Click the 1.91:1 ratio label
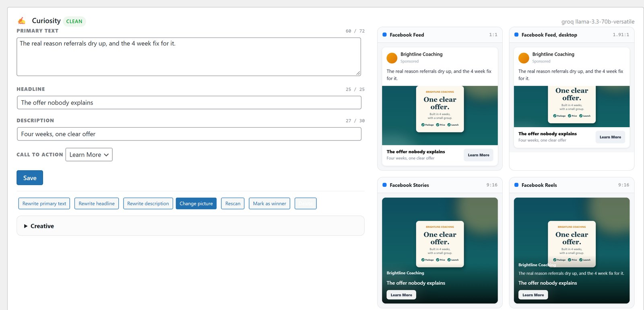644x310 pixels. point(621,35)
